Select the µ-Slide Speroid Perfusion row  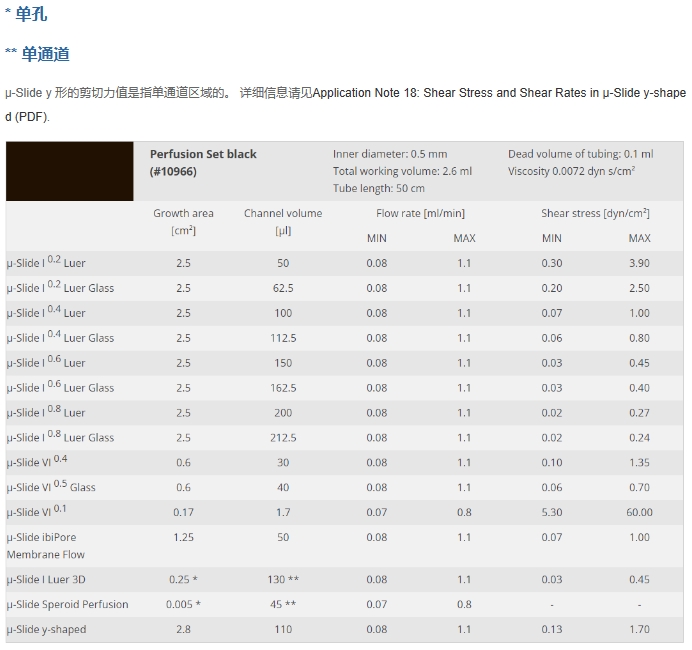[x=345, y=604]
